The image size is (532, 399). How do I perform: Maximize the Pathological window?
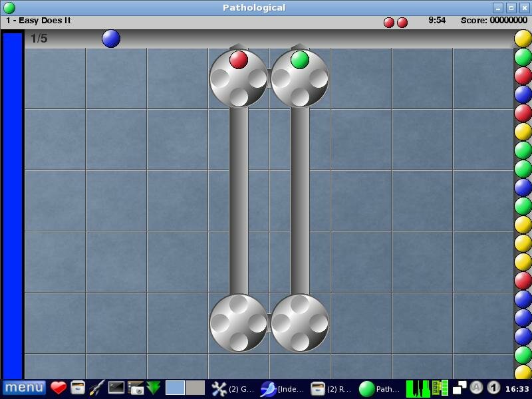pyautogui.click(x=511, y=8)
